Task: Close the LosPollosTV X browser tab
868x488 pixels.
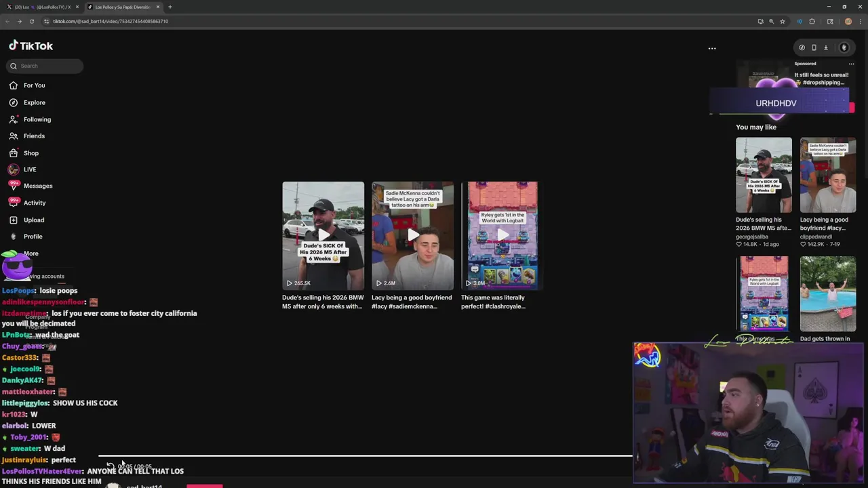Action: click(77, 7)
